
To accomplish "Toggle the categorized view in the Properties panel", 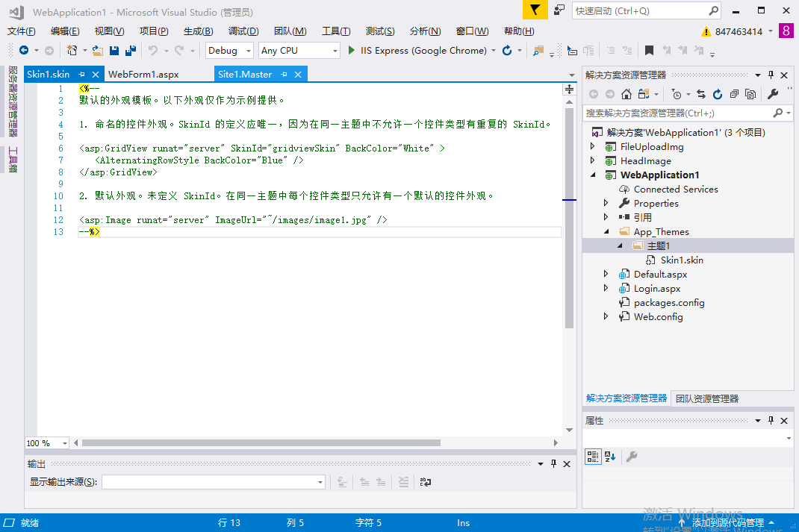I will tap(593, 457).
